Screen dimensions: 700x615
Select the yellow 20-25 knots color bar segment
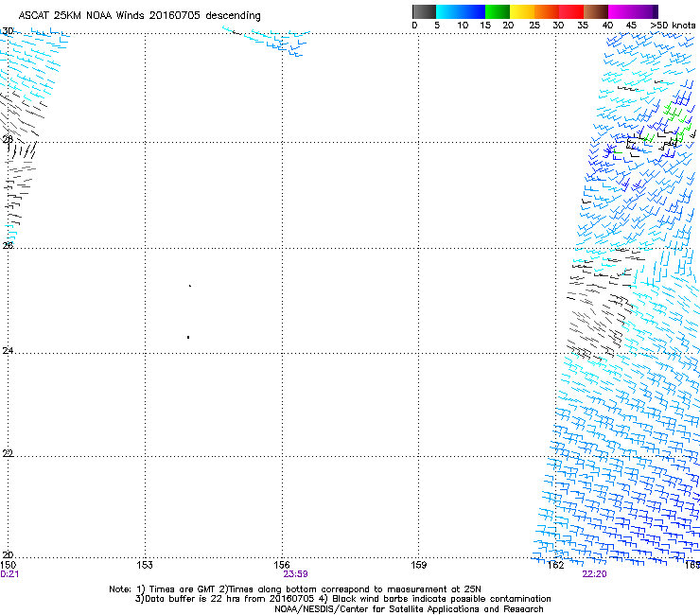point(522,11)
